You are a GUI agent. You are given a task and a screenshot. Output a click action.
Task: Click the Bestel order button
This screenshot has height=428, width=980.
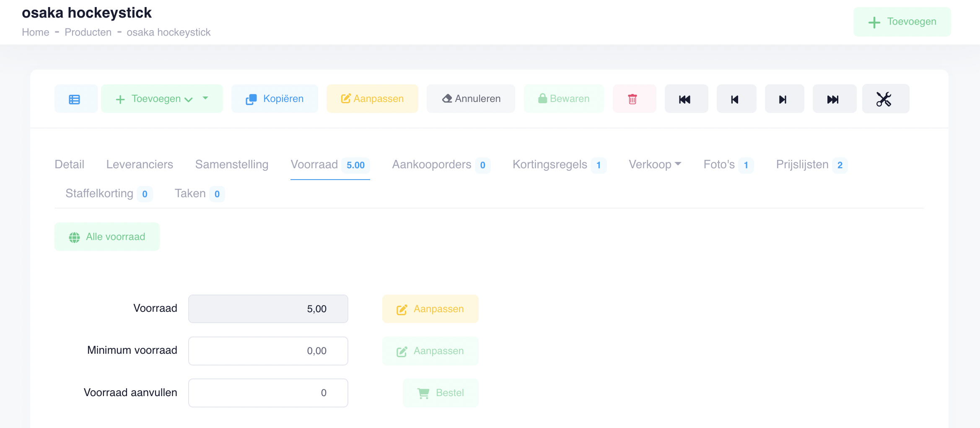pos(441,393)
